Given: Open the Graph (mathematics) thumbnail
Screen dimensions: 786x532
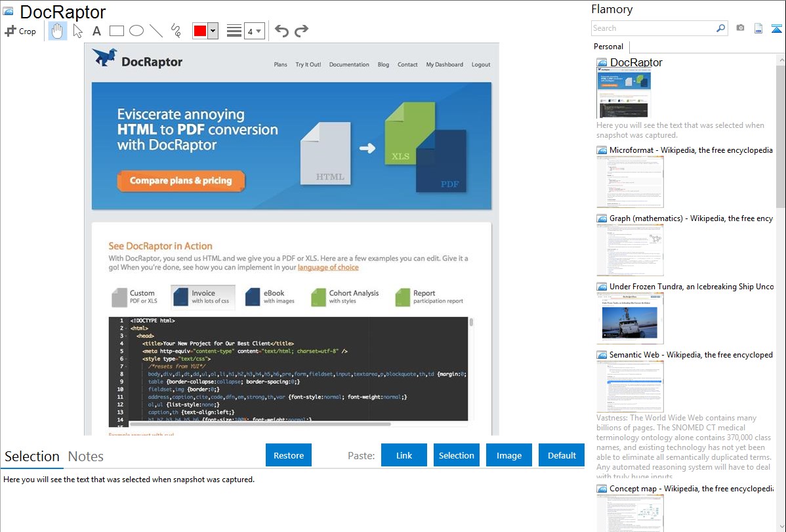Looking at the screenshot, I should [x=630, y=250].
